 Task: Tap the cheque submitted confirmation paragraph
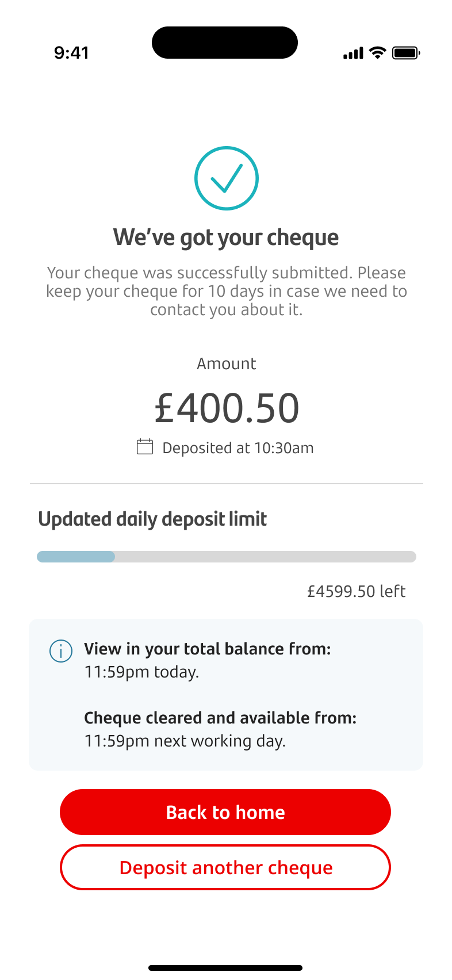227,291
